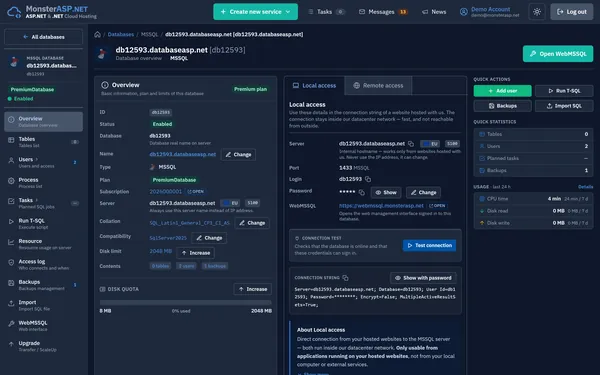Change the Collation setting
The height and width of the screenshot is (375, 600).
tap(252, 223)
